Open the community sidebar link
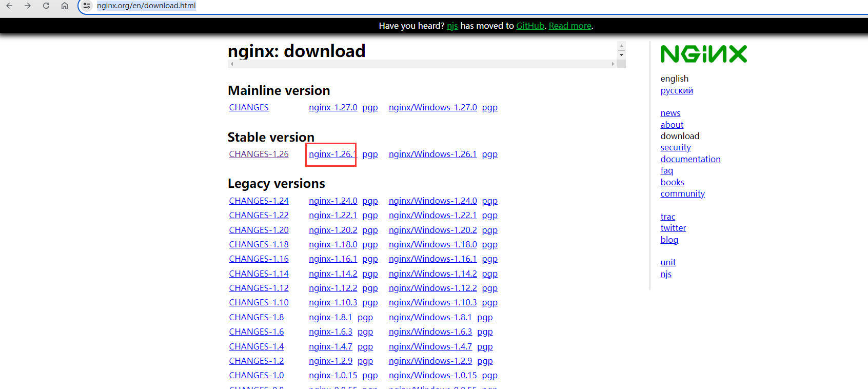Viewport: 868px width, 389px height. click(x=683, y=193)
